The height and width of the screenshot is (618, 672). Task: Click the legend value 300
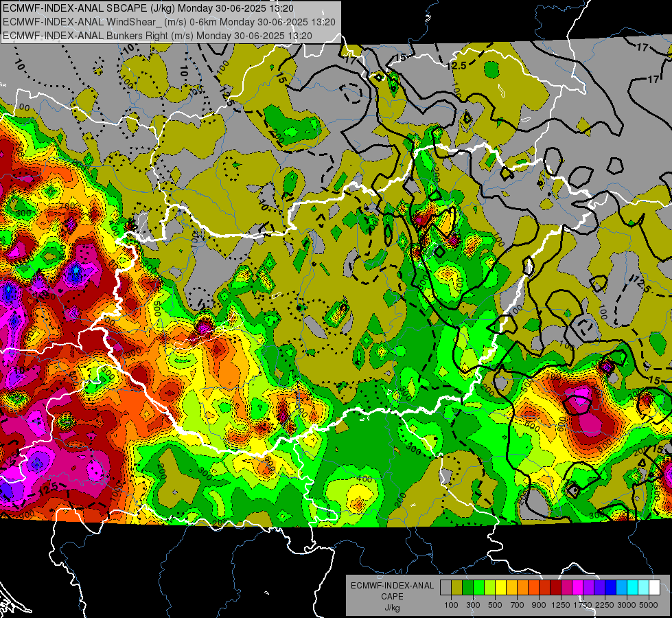(473, 605)
